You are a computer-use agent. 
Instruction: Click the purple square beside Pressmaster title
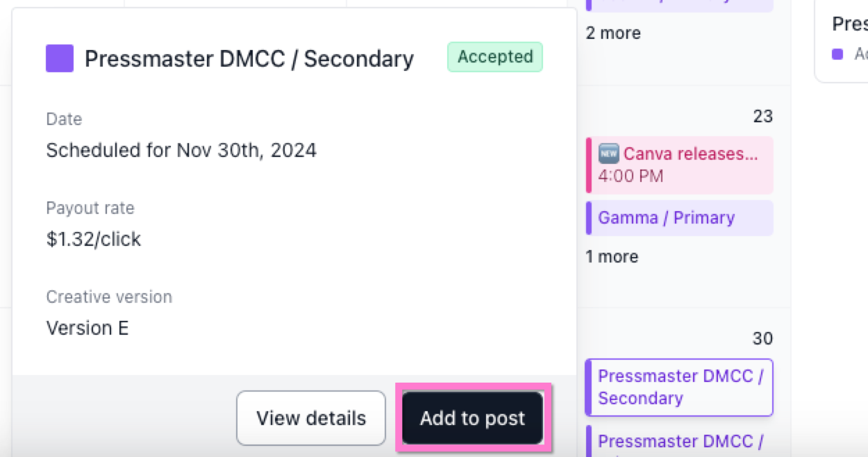tap(60, 58)
